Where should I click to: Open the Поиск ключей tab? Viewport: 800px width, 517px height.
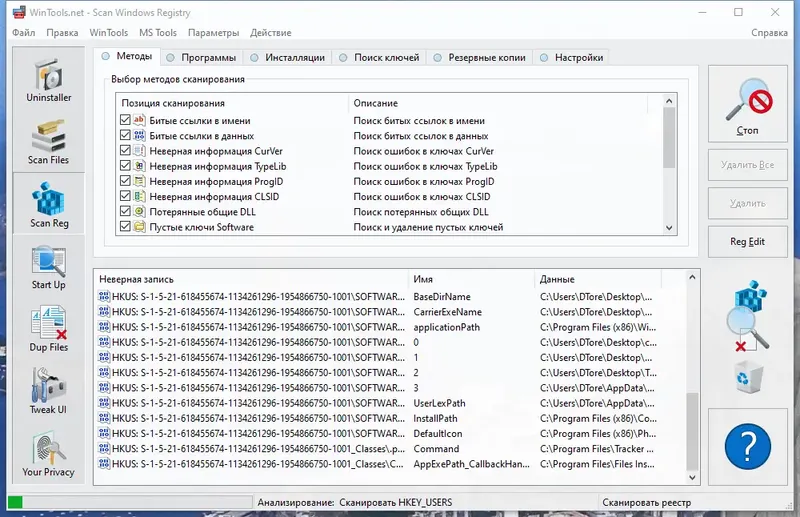[x=380, y=58]
